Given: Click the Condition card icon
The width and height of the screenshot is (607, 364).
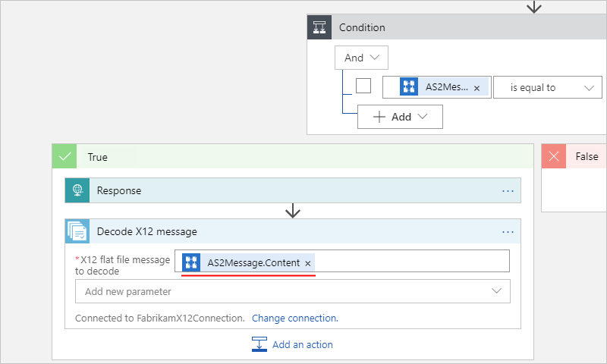Looking at the screenshot, I should tap(319, 27).
